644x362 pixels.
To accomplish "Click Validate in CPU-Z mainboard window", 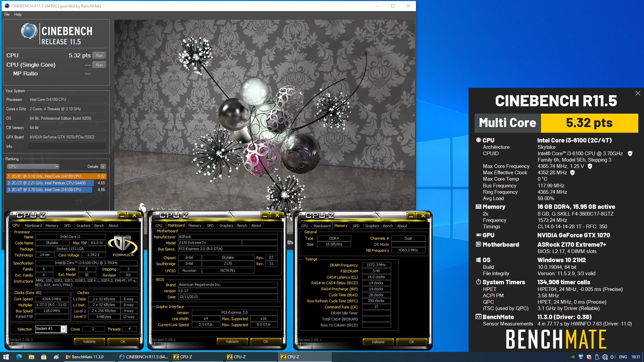I will pos(232,342).
